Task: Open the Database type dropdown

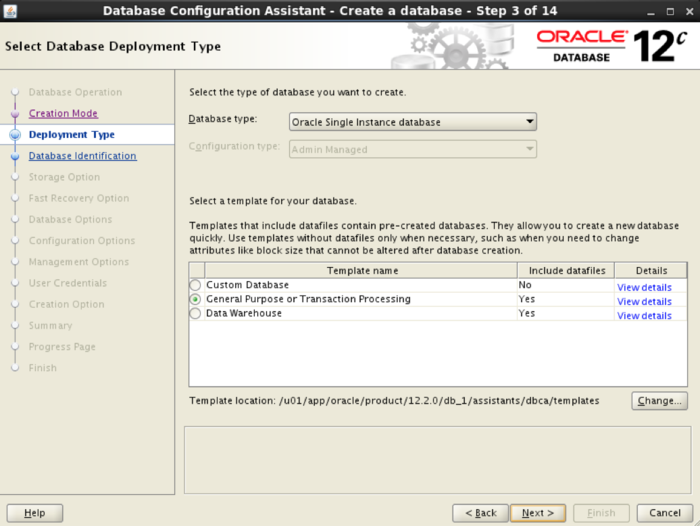Action: pos(412,122)
